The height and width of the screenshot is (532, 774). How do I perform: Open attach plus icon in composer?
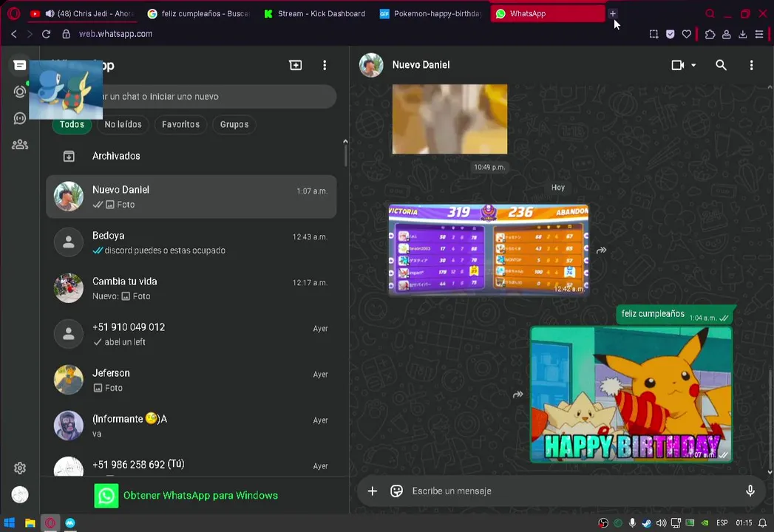pyautogui.click(x=373, y=491)
